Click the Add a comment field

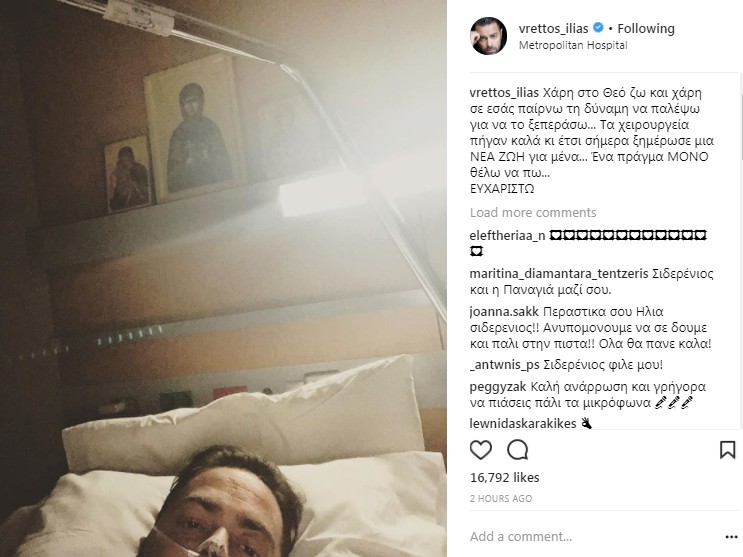tap(592, 537)
